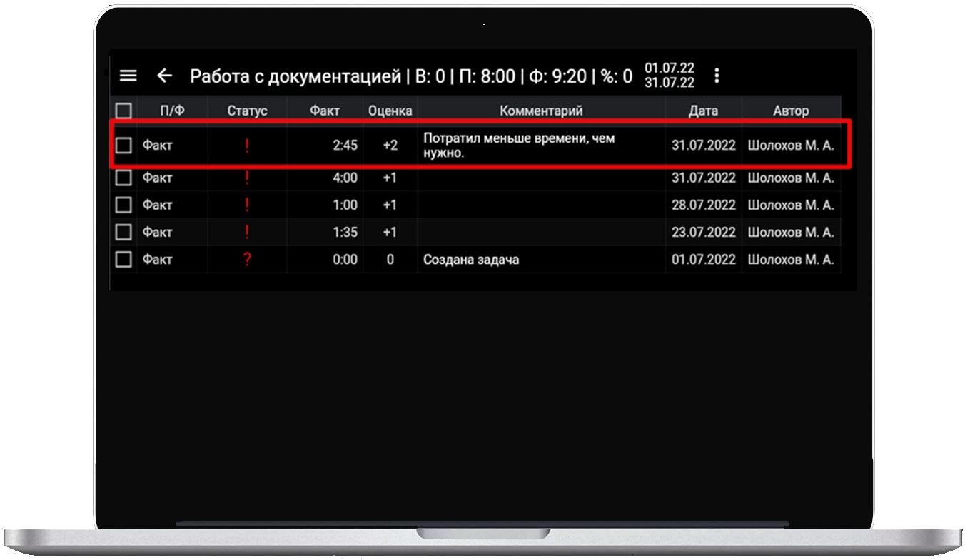Open the three-dot overflow menu
The image size is (965, 560).
pos(717,76)
